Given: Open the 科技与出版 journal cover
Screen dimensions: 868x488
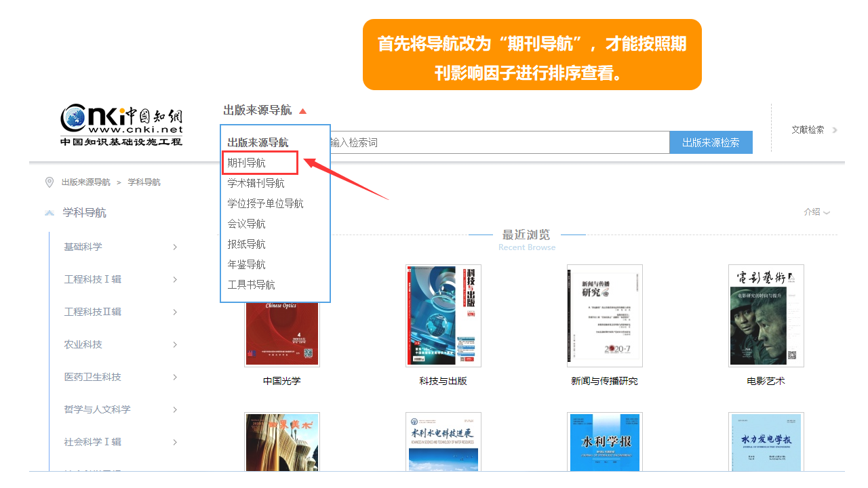Looking at the screenshot, I should click(443, 316).
